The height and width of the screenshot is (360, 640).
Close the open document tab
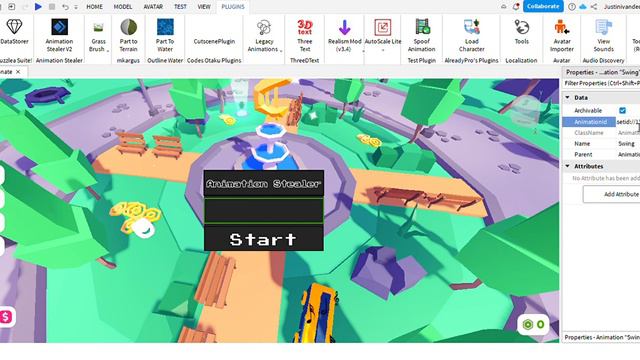[18, 72]
